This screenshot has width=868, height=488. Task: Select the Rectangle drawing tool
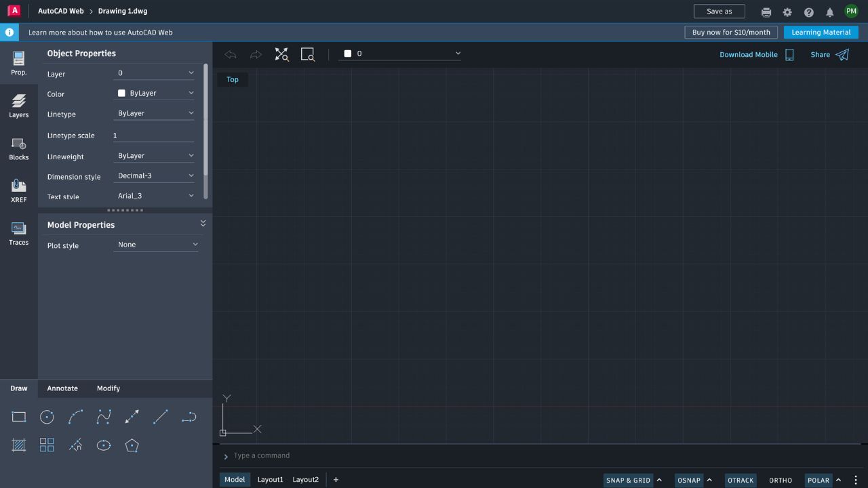click(x=18, y=416)
